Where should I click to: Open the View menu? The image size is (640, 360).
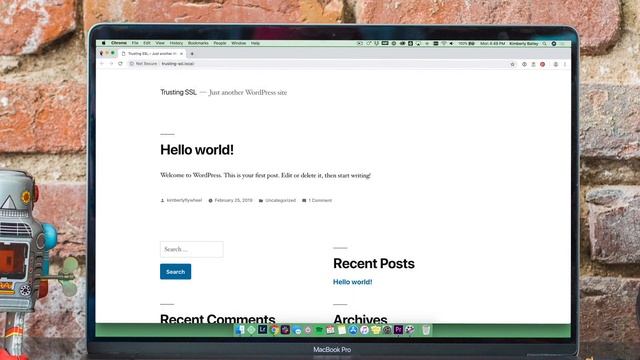160,43
